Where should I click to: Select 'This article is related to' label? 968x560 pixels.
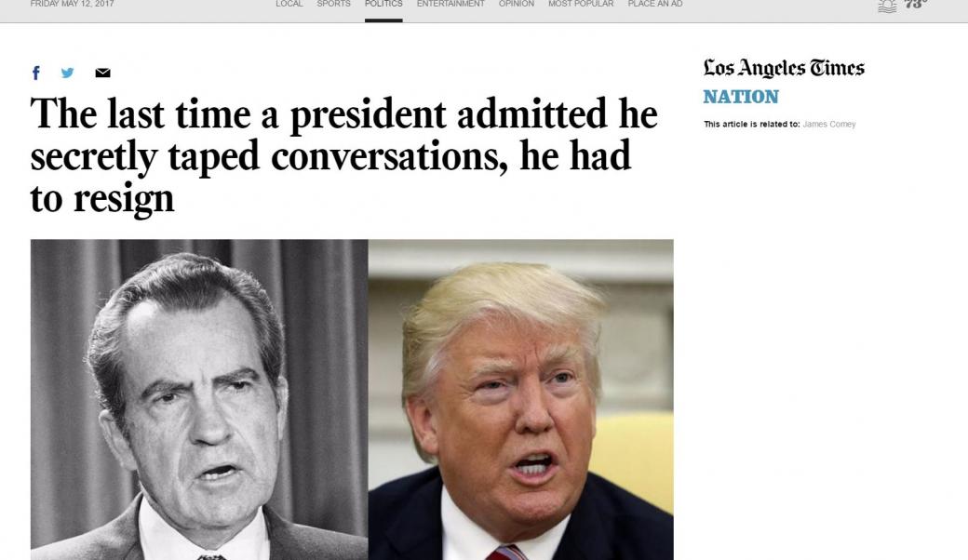click(x=749, y=124)
